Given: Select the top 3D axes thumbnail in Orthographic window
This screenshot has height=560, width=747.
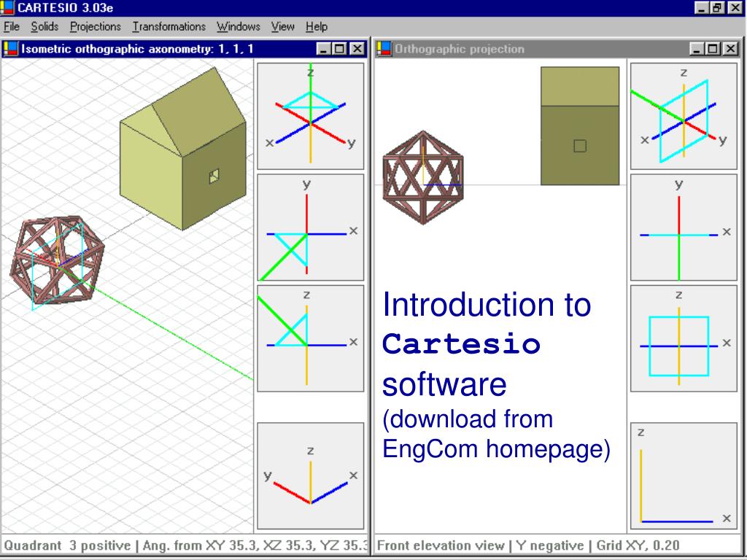Looking at the screenshot, I should coord(684,116).
